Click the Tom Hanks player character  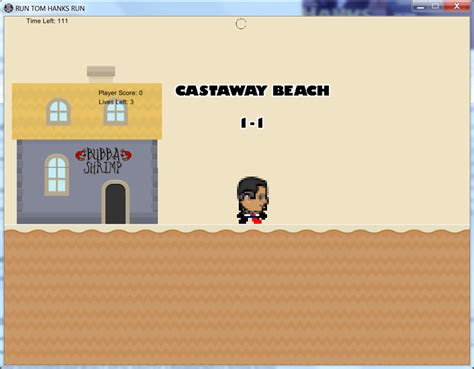252,200
